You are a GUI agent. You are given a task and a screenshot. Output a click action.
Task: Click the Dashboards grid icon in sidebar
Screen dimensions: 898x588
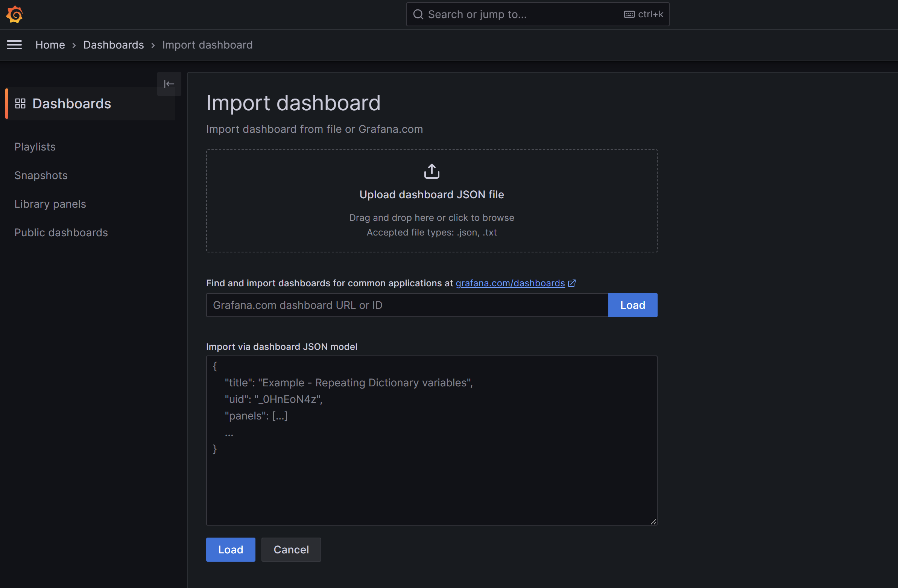(20, 103)
